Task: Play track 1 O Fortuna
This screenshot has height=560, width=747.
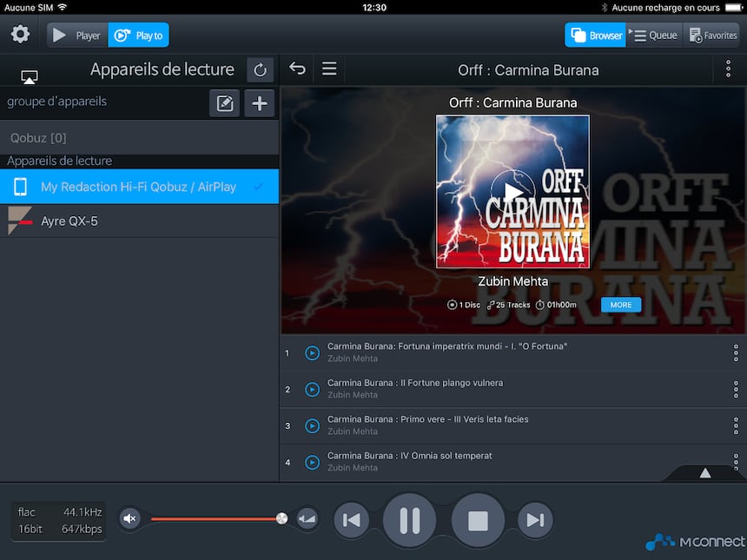Action: click(x=312, y=352)
